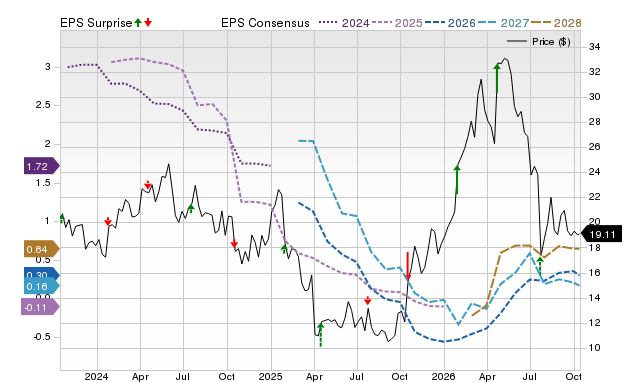Click the 3 label on the left EPS axis
Viewport: 640px width, 382px height.
point(48,67)
